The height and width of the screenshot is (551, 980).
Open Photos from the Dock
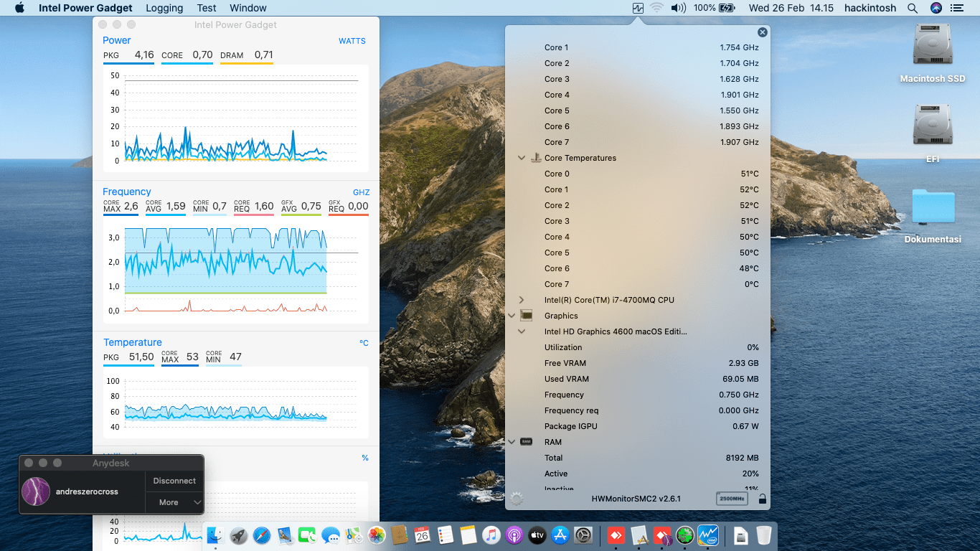377,534
